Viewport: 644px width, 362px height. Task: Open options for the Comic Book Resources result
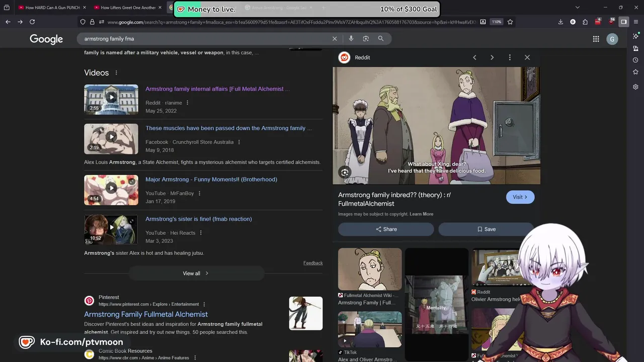pos(195,358)
